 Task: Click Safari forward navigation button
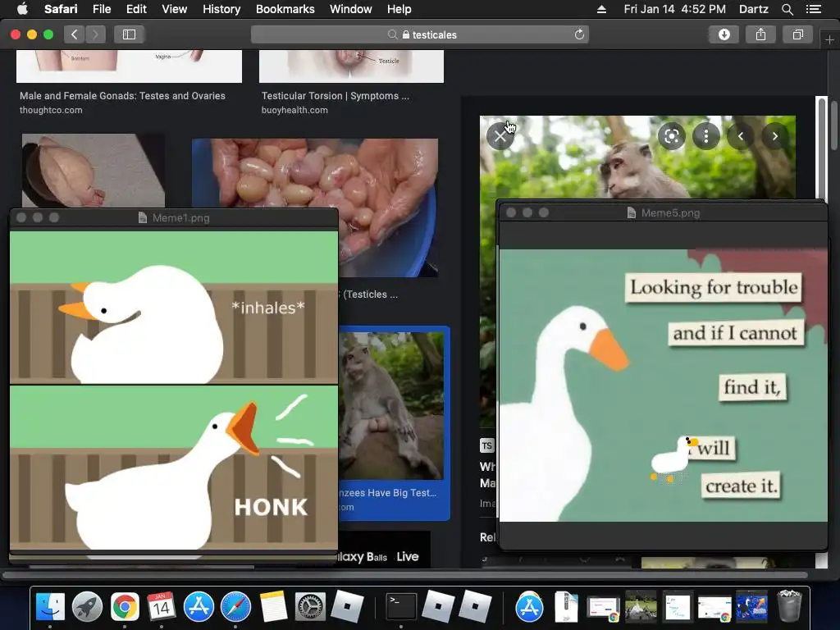(95, 34)
